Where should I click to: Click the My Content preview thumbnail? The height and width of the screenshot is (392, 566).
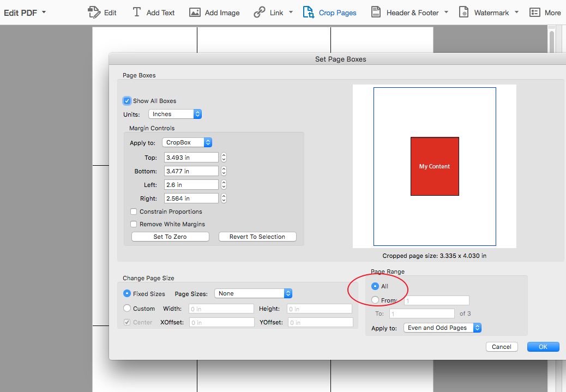[x=435, y=166]
